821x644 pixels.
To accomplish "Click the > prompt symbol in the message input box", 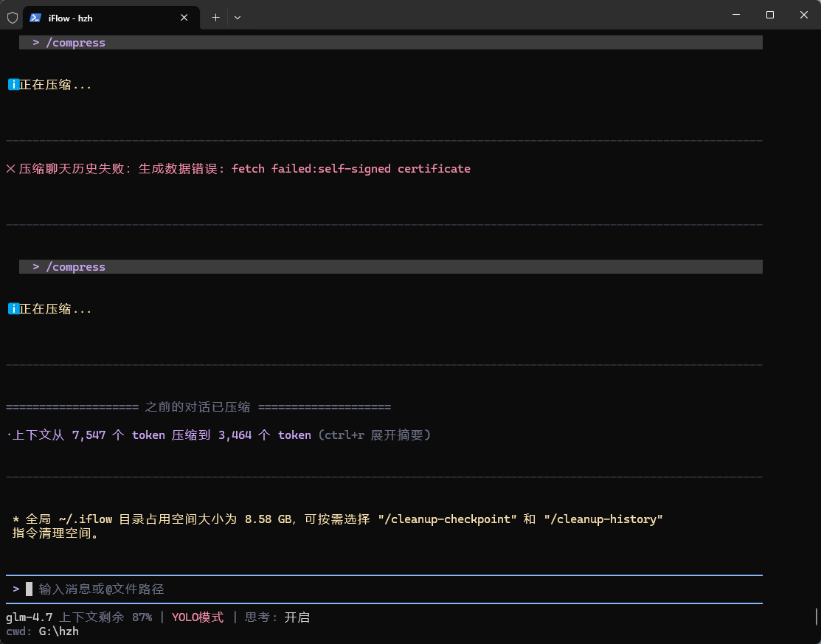I will 16,589.
